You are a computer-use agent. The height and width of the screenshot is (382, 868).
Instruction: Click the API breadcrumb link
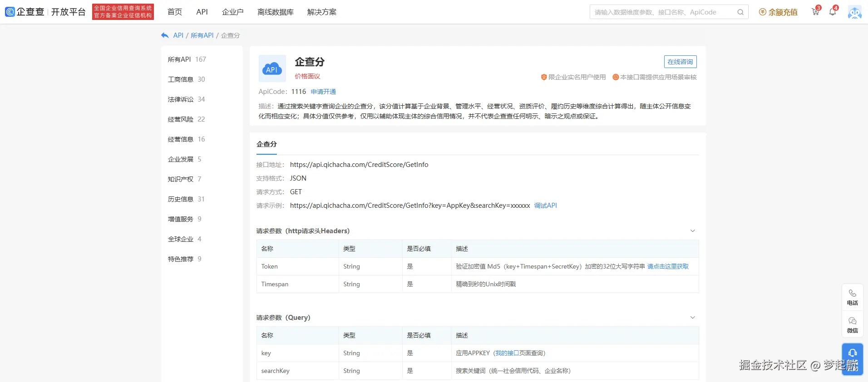[x=178, y=35]
